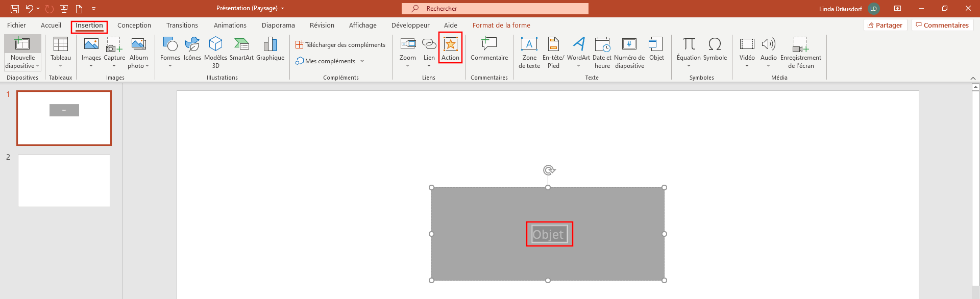The image size is (980, 299).
Task: Open Linda Dräusdorf account avatar
Action: [873, 9]
